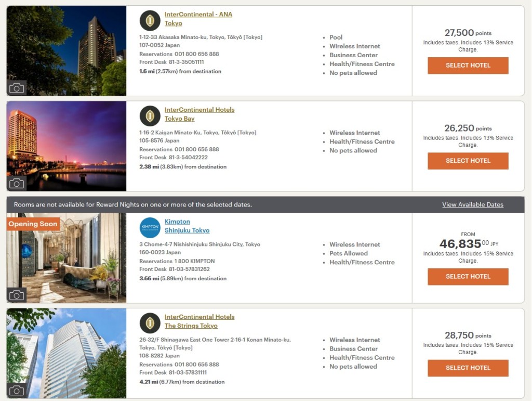Click the InterContinental logo beside The Strings Tokyo

coord(150,323)
